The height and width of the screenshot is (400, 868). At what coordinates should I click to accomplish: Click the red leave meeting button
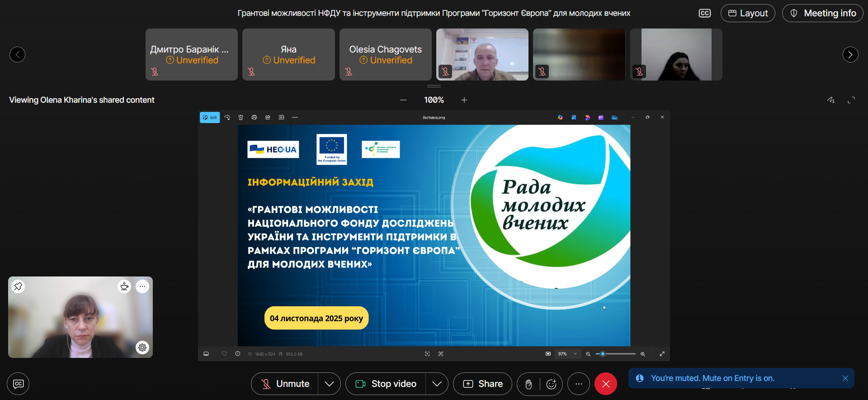[606, 384]
